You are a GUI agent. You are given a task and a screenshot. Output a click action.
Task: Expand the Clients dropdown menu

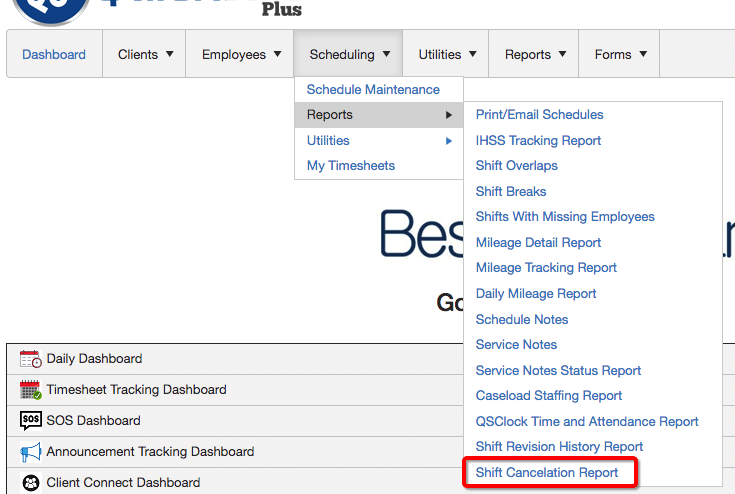click(x=145, y=54)
